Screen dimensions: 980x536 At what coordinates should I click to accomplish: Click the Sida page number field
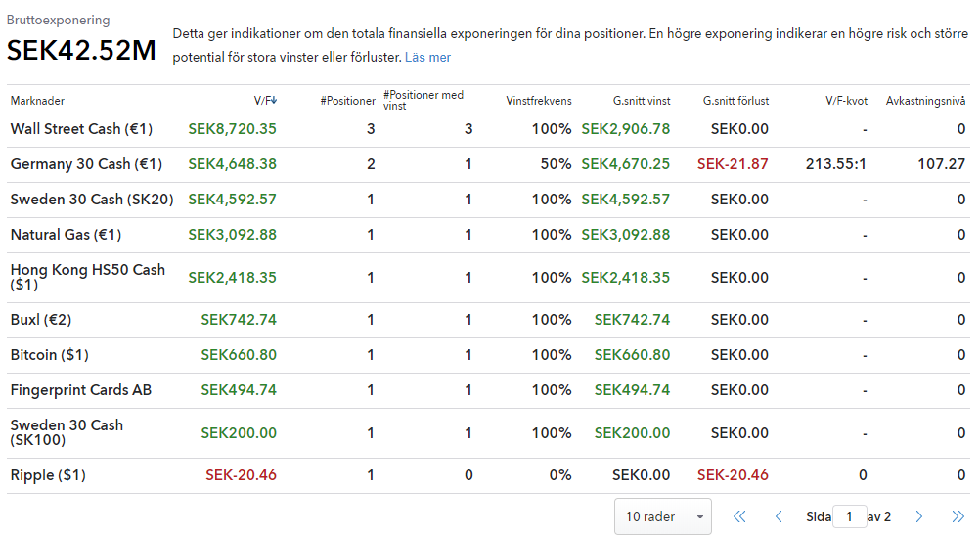click(849, 516)
